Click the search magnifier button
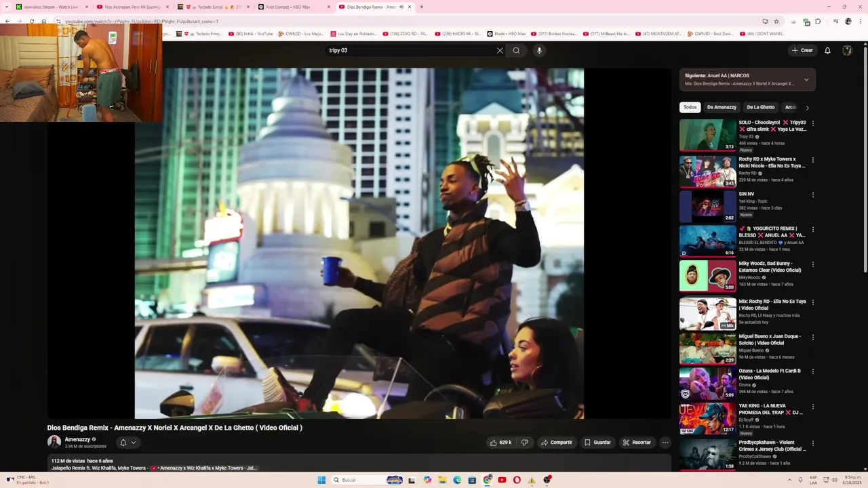Image resolution: width=868 pixels, height=488 pixels. click(x=516, y=50)
